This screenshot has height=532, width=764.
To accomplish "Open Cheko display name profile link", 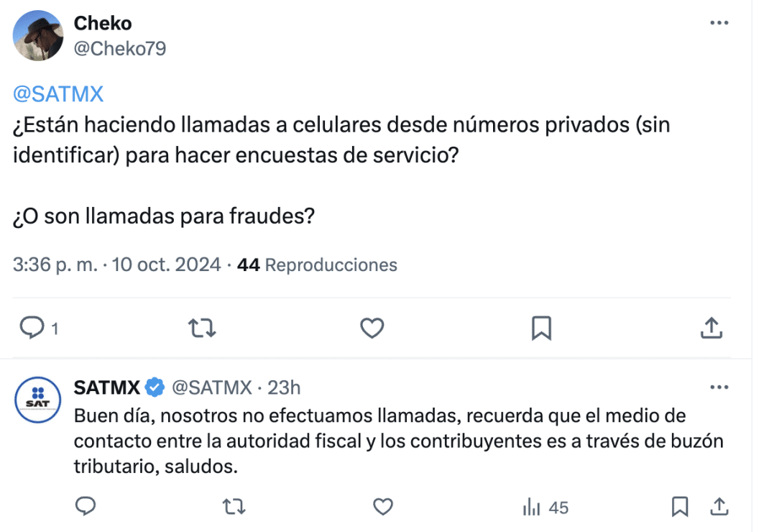I will [x=103, y=23].
